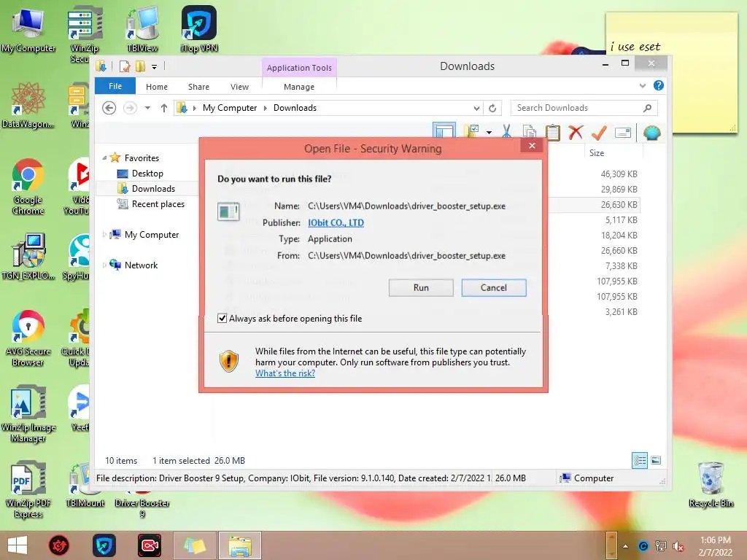747x560 pixels.
Task: Expand the Network tree node arrow
Action: click(104, 265)
